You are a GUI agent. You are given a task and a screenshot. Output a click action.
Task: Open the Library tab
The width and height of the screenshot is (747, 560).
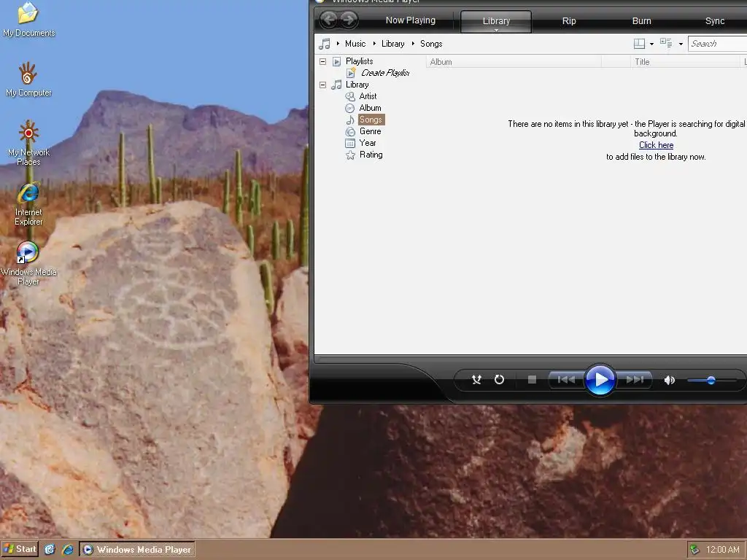click(x=496, y=21)
